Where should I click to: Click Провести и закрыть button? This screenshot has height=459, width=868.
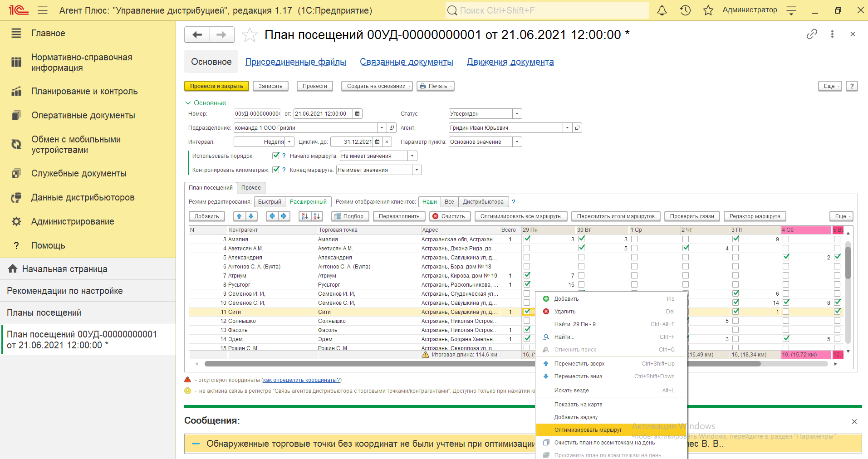[x=216, y=86]
